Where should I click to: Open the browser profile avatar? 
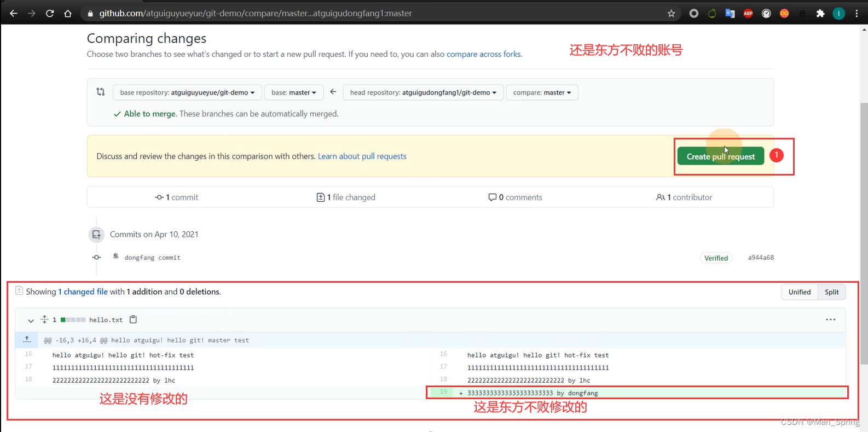(x=838, y=14)
